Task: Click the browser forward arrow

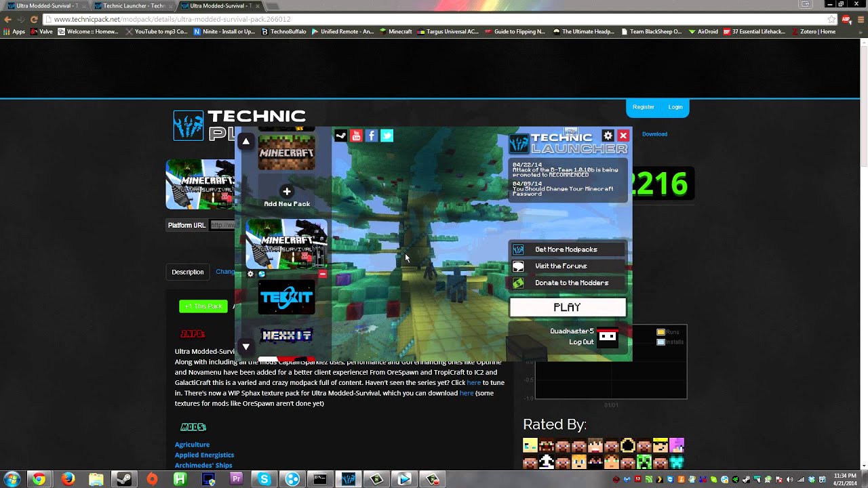Action: coord(21,19)
